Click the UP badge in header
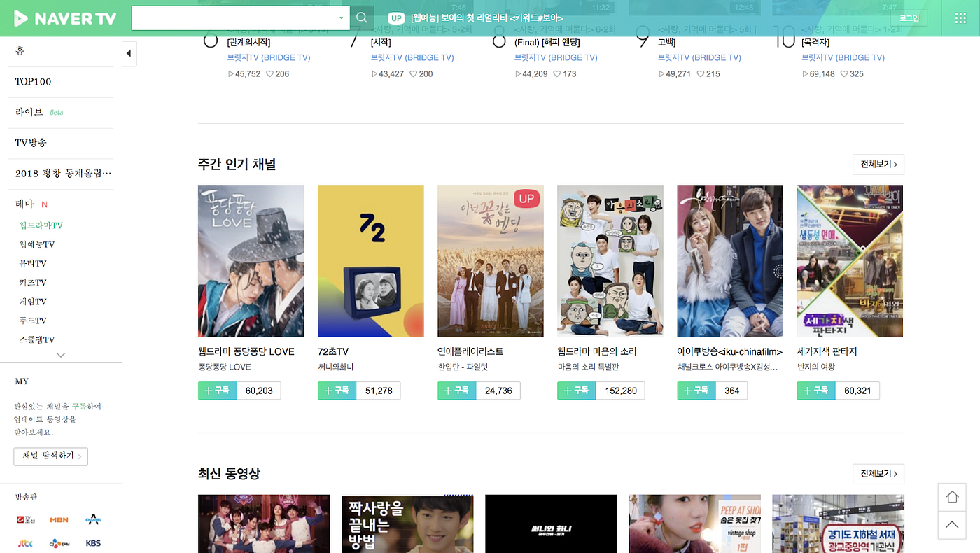 click(x=397, y=18)
